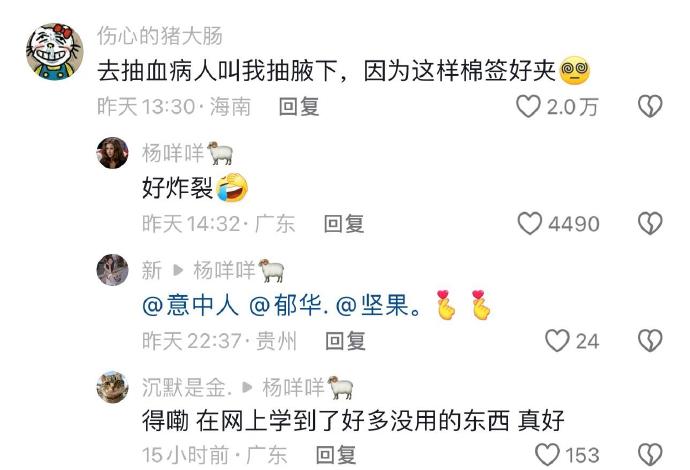Dislike the top comment with broken heart
Image resolution: width=690 pixels, height=470 pixels.
pos(650,106)
